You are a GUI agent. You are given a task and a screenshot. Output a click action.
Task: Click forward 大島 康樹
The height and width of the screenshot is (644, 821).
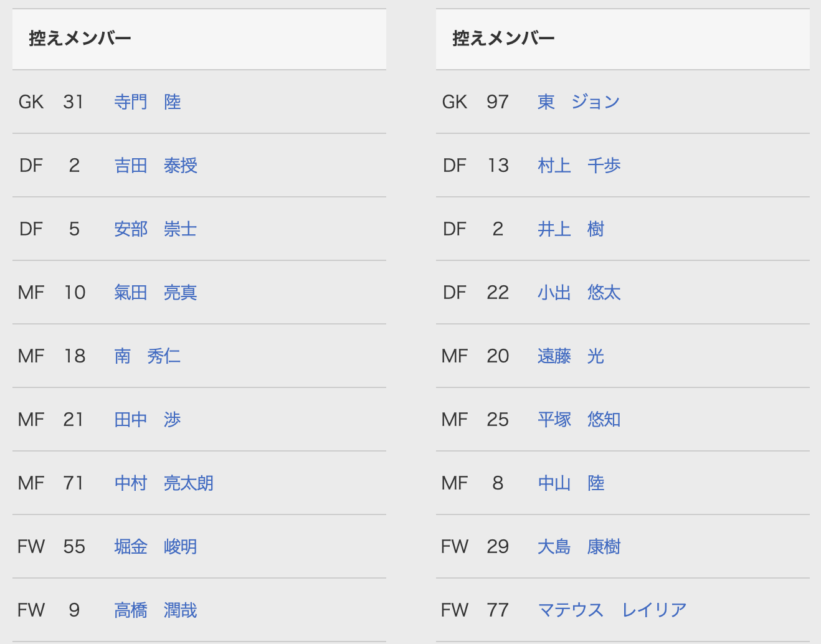pos(579,547)
